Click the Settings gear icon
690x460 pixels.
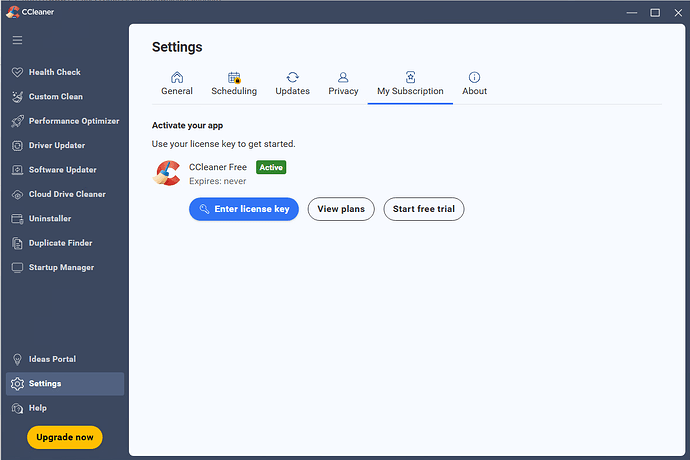(17, 384)
